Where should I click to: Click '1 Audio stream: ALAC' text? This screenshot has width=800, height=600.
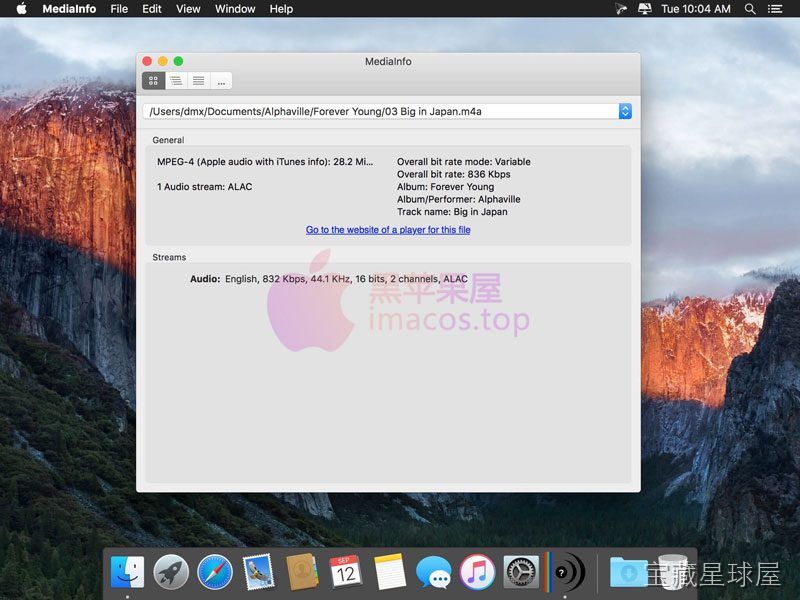[x=205, y=187]
